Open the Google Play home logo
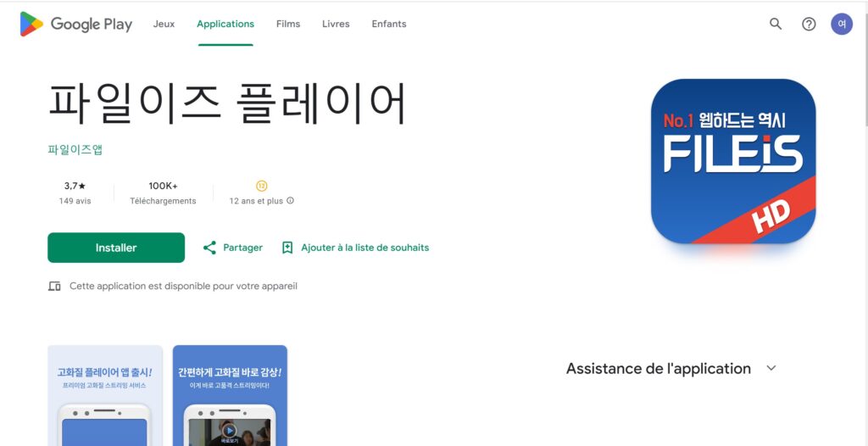The width and height of the screenshot is (868, 446). point(75,25)
